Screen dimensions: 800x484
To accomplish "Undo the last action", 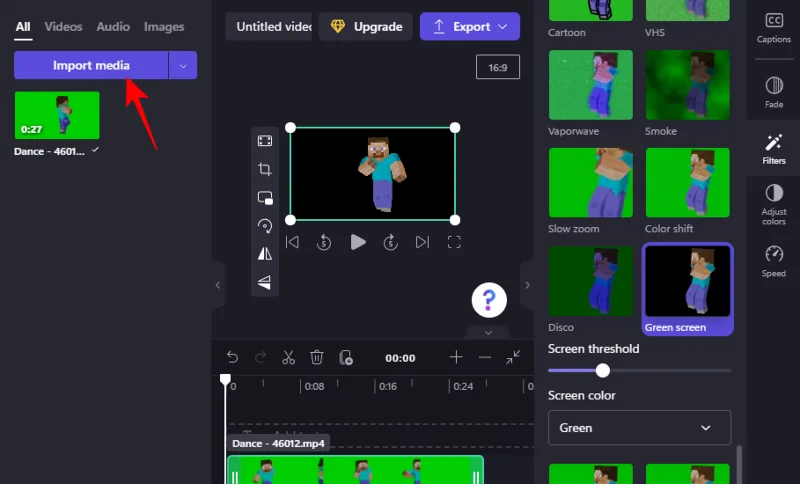I will pos(233,358).
